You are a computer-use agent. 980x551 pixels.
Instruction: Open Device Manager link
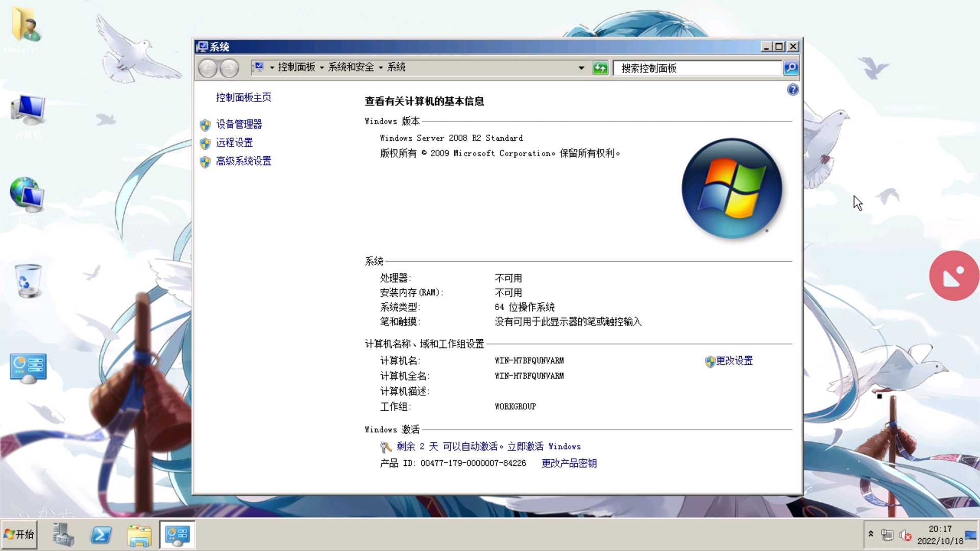(239, 124)
